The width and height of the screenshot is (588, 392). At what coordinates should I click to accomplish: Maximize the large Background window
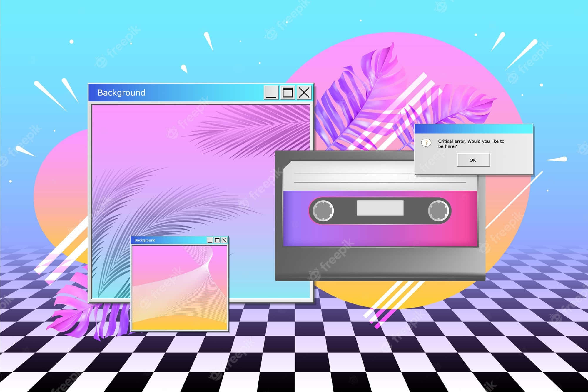[288, 93]
